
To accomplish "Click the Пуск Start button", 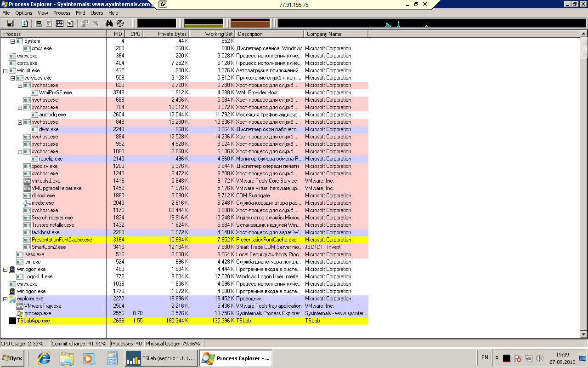I will [13, 358].
